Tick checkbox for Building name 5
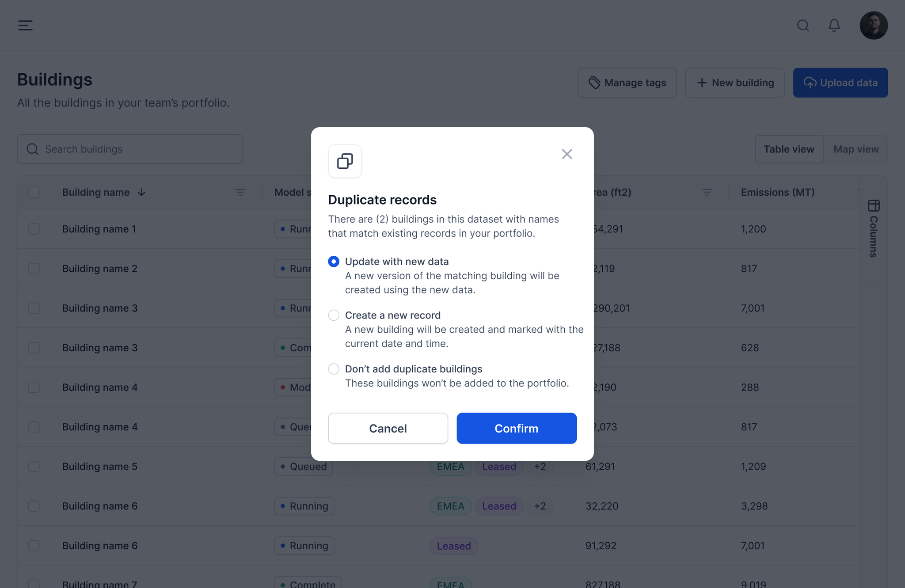 [34, 467]
